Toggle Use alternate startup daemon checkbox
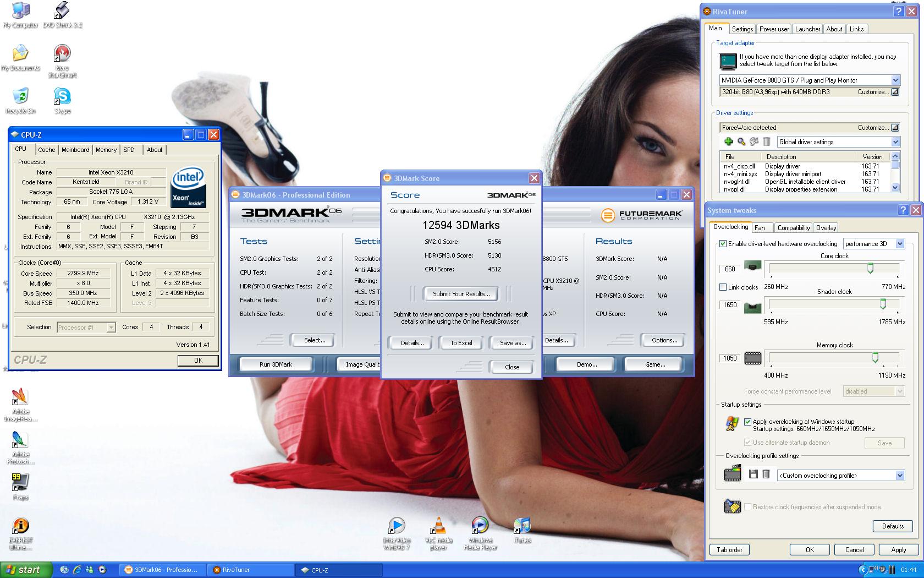The width and height of the screenshot is (924, 578). (x=747, y=442)
